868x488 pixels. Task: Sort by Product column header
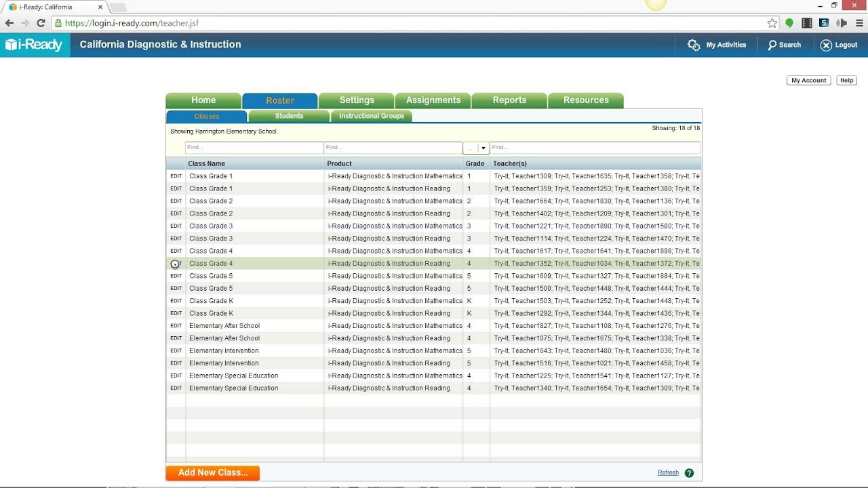[393, 163]
